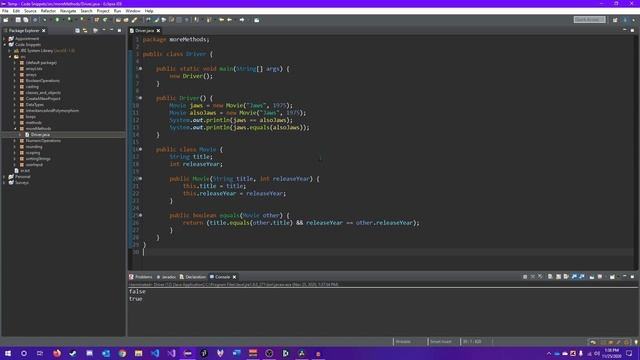640x360 pixels.
Task: Open the Help menu
Action: tap(149, 11)
